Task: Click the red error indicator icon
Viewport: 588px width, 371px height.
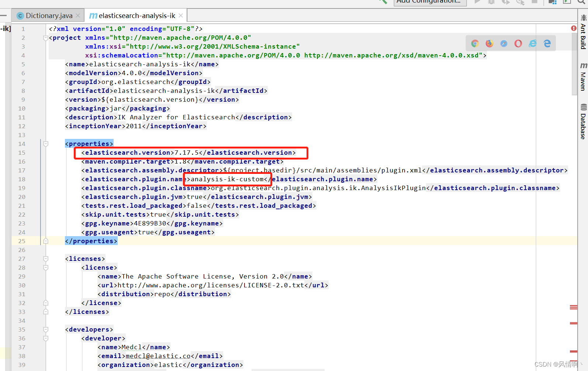Action: [x=574, y=28]
